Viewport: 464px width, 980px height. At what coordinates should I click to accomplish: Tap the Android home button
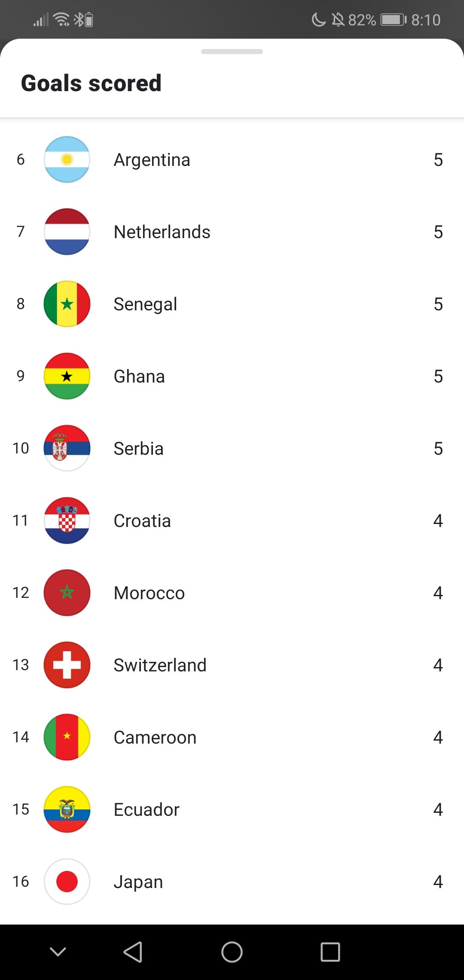coord(232,952)
